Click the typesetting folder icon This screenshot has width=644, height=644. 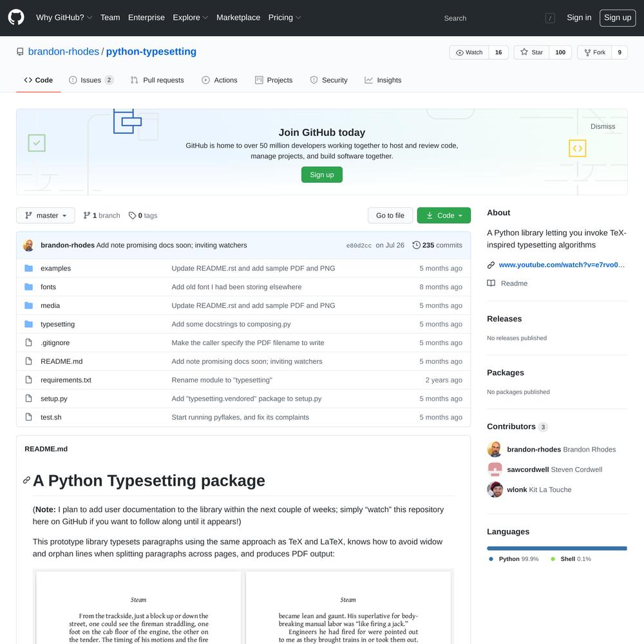(28, 324)
